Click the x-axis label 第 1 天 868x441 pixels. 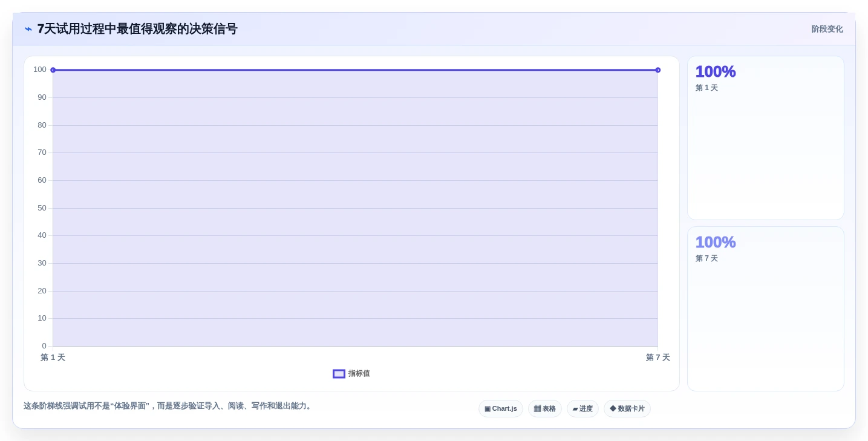pyautogui.click(x=53, y=358)
